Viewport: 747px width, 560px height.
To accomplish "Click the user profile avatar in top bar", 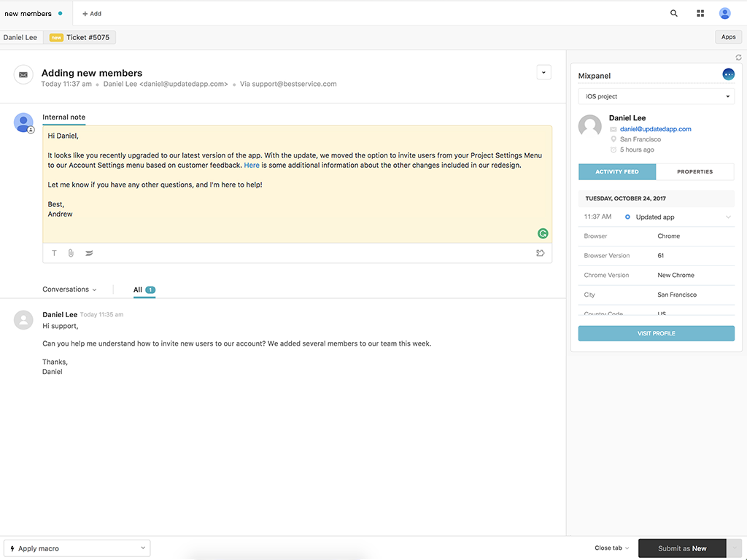I will click(x=724, y=13).
